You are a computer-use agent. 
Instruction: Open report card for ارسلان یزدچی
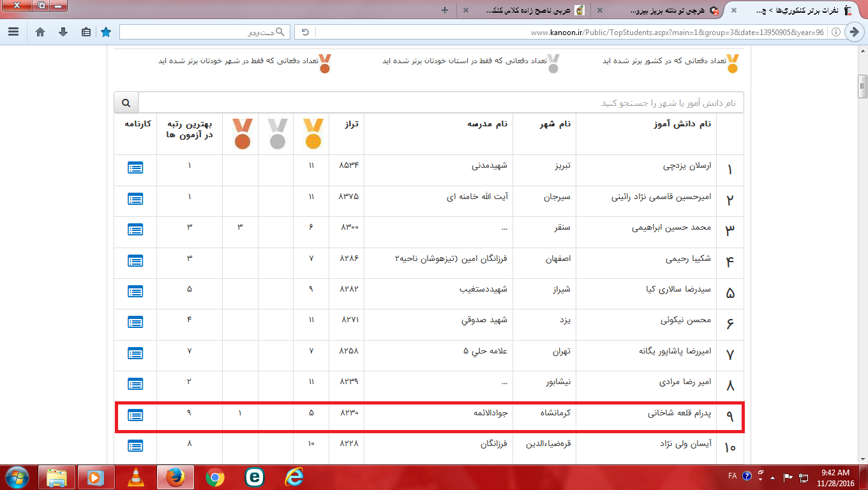pyautogui.click(x=135, y=168)
